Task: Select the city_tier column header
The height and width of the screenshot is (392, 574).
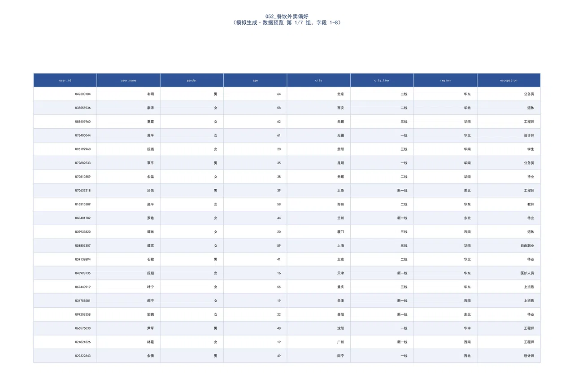Action: tap(382, 80)
